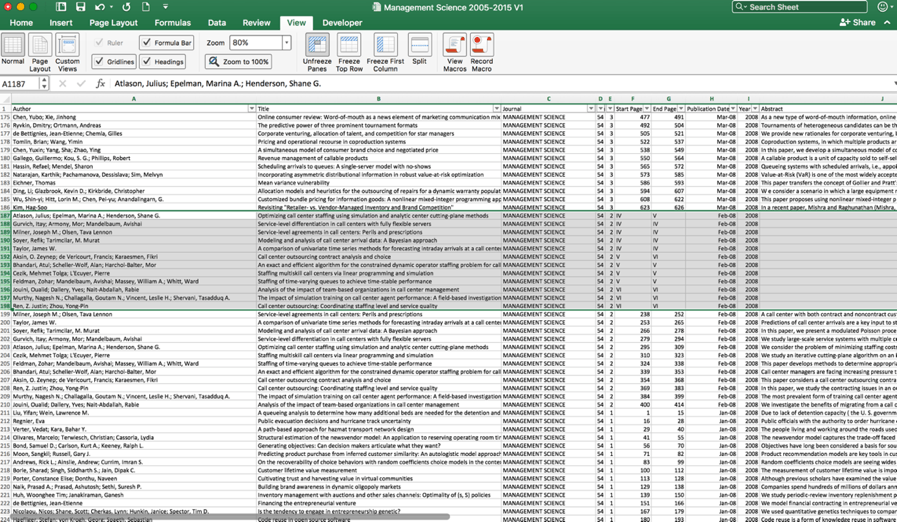
Task: Click the Undo arrow icon
Action: coord(100,7)
